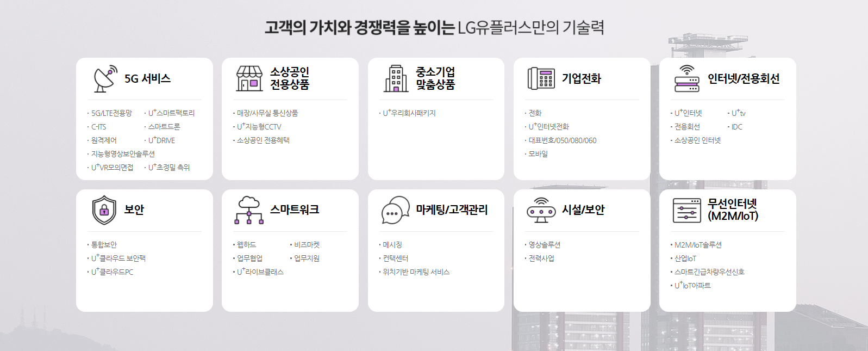
Task: Select 컨택센터 link
Action: click(x=396, y=258)
